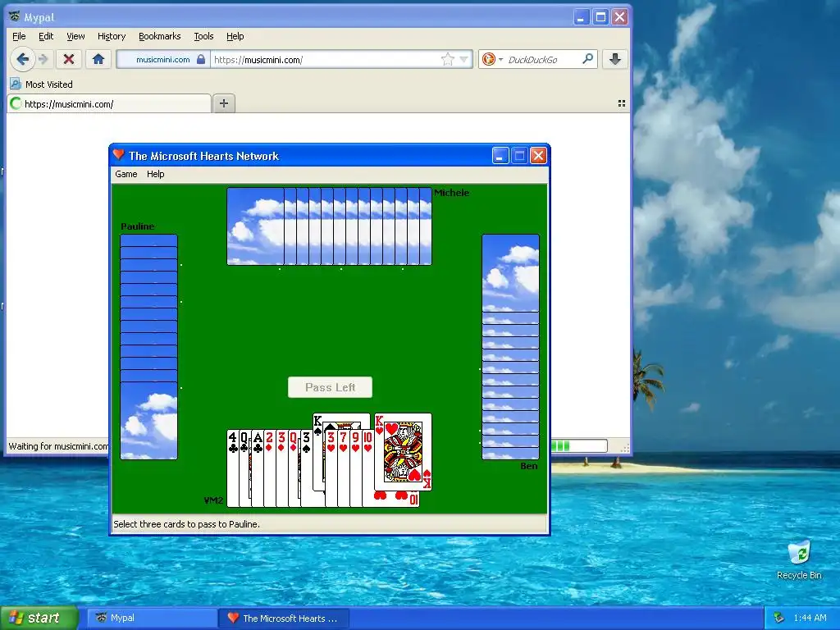Click the Mypal raccoon title bar icon
The width and height of the screenshot is (840, 630).
tap(15, 16)
